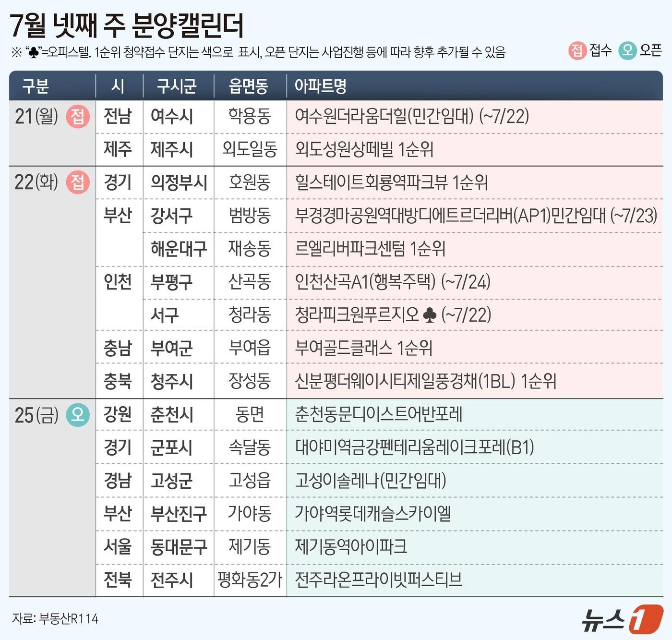This screenshot has width=672, height=640.
Task: Select the 구시군 column header
Action: tap(177, 86)
